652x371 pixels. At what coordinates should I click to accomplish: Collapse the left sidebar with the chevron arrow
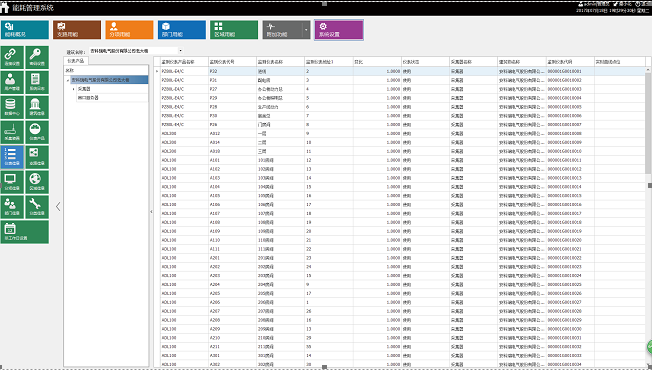coord(58,206)
